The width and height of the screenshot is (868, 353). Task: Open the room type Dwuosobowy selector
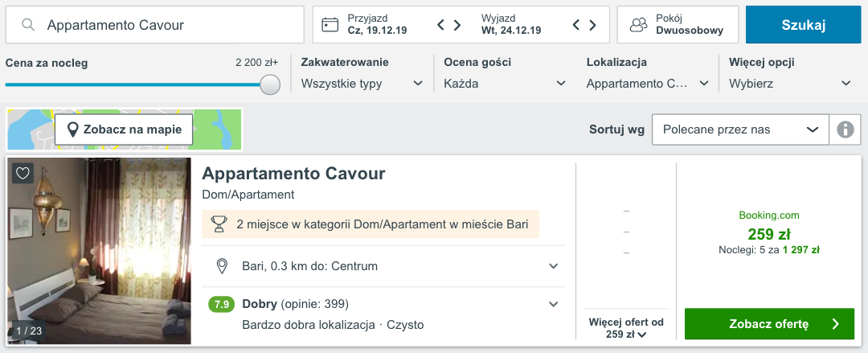point(678,25)
